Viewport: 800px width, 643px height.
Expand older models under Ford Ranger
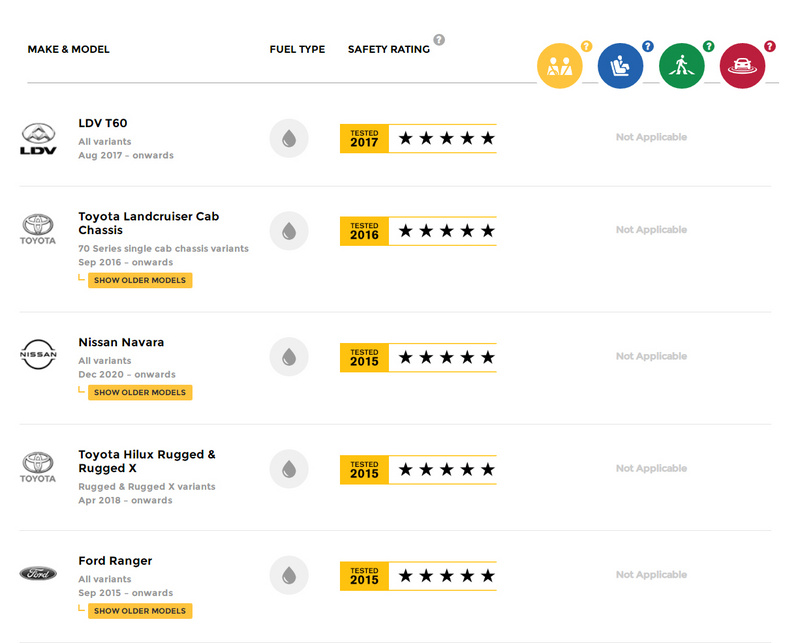140,611
